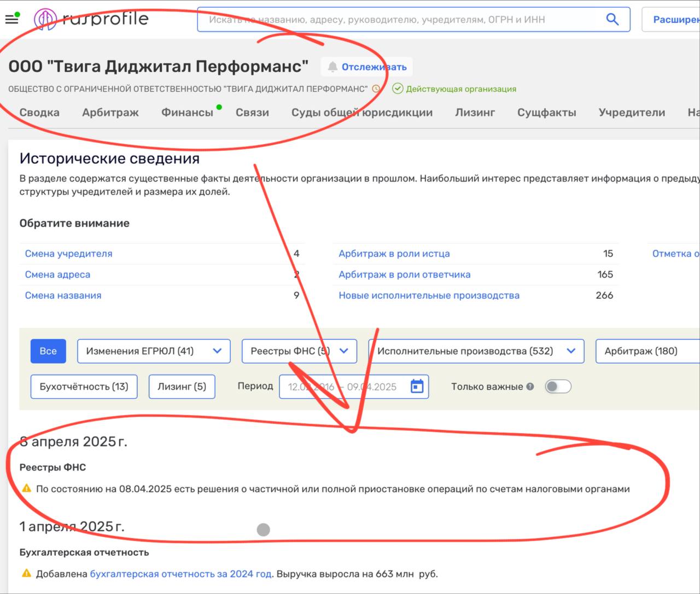Click the Лизинг (5) filter button
The image size is (700, 594).
182,386
